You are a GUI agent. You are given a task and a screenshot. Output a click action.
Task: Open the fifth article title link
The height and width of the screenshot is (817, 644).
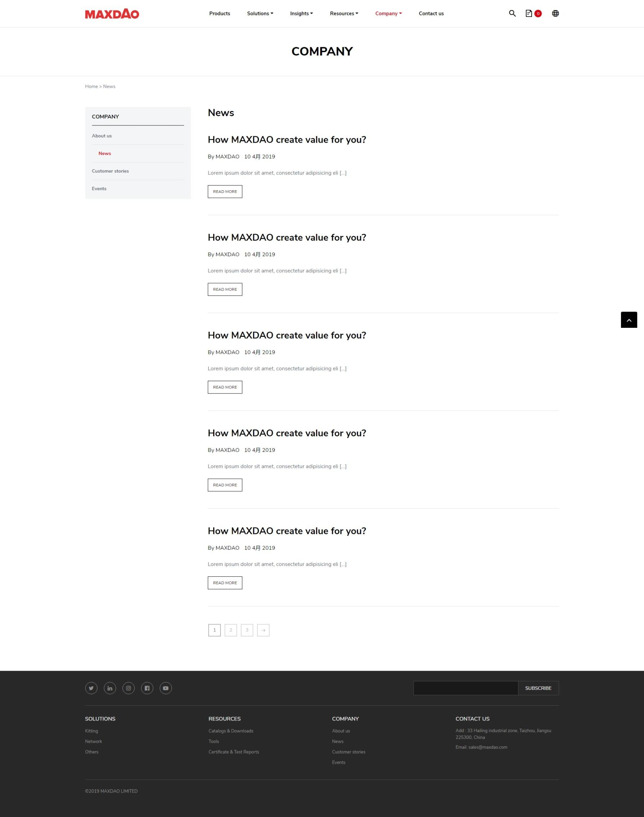pyautogui.click(x=287, y=531)
